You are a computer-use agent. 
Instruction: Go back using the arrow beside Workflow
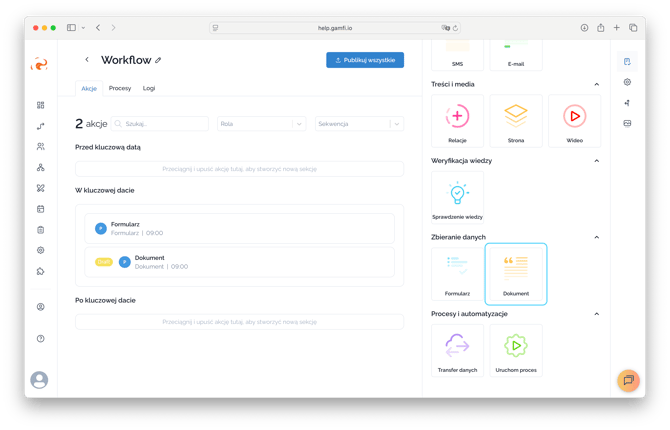click(87, 60)
